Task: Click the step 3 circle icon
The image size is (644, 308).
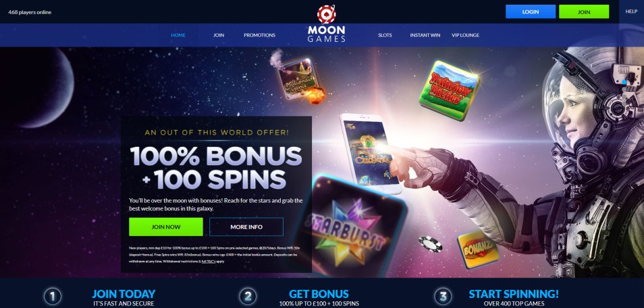Action: [443, 297]
